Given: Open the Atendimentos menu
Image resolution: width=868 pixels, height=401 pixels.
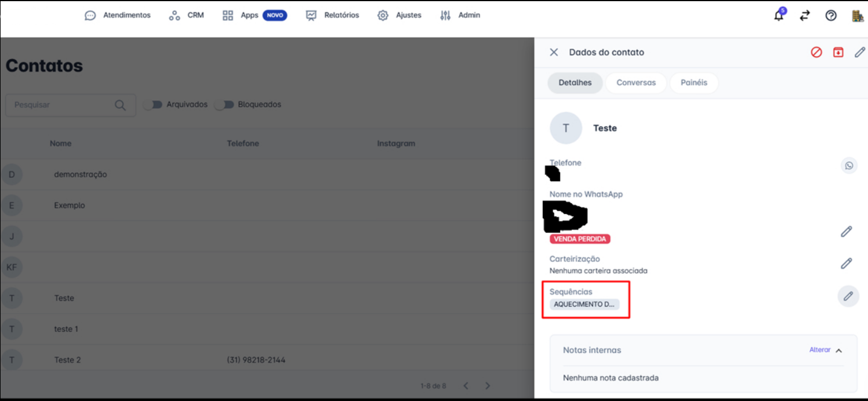Looking at the screenshot, I should tap(118, 16).
